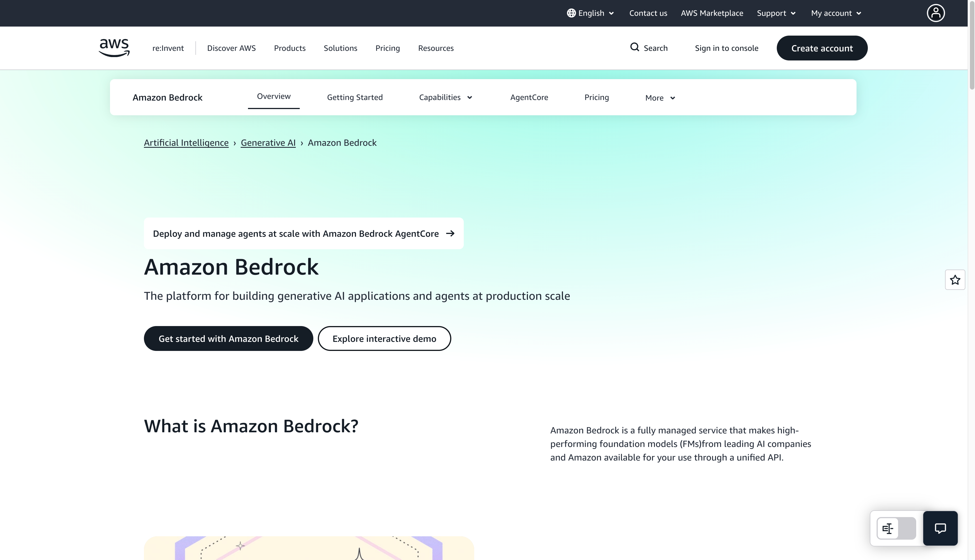Viewport: 975px width, 560px height.
Task: Open the Generative AI breadcrumb link
Action: click(x=268, y=142)
